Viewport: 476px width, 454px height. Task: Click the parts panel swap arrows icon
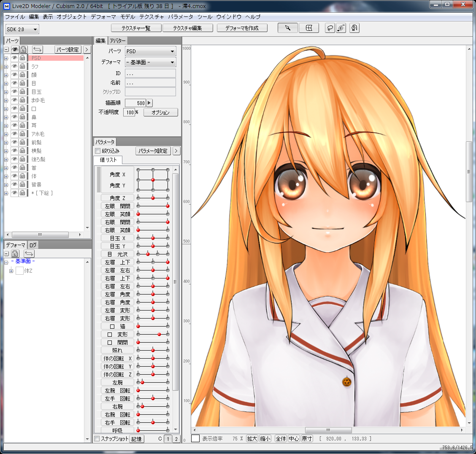pyautogui.click(x=37, y=49)
